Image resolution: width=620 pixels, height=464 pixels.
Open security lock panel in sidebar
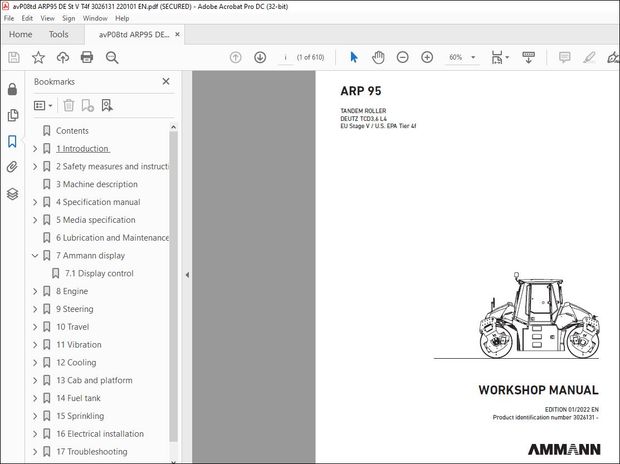(12, 89)
